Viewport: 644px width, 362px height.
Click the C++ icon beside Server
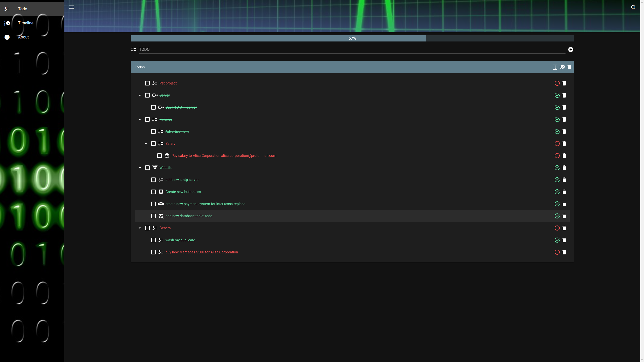[x=155, y=95]
